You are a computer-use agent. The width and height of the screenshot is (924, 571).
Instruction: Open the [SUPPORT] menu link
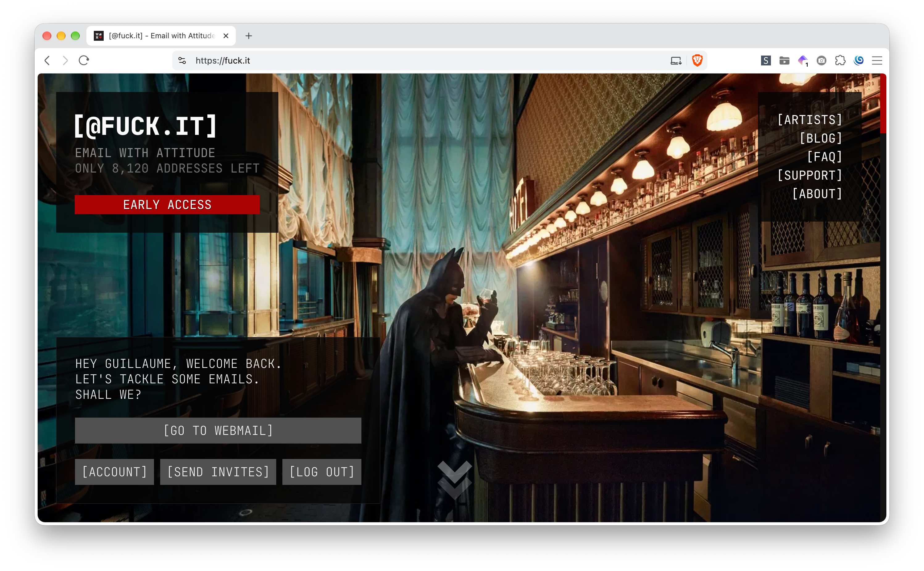[x=810, y=176]
